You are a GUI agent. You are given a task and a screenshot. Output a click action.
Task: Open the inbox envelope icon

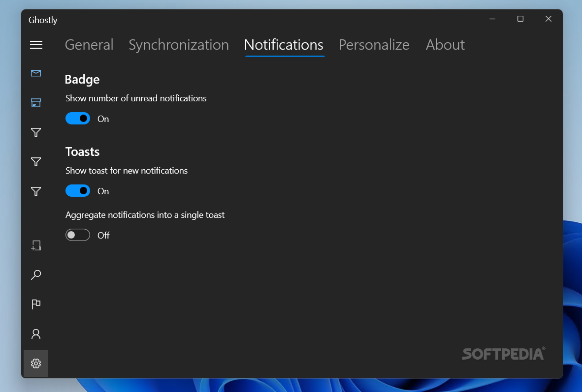(x=36, y=73)
